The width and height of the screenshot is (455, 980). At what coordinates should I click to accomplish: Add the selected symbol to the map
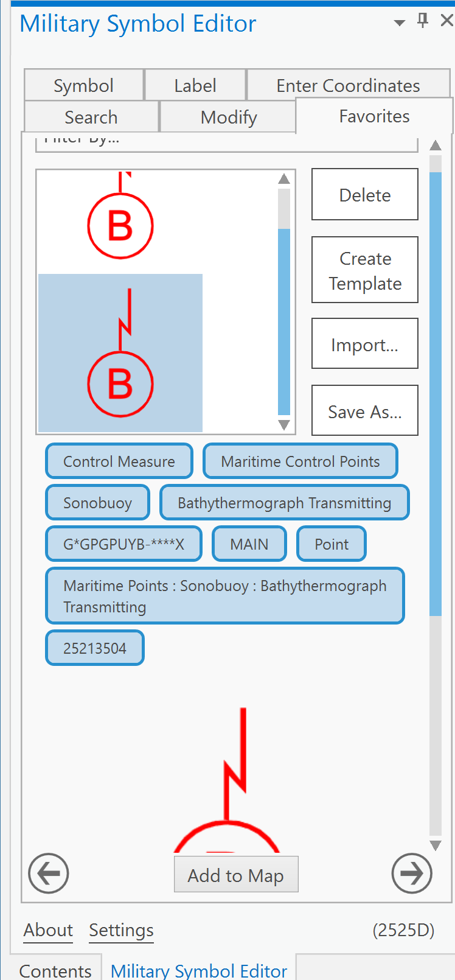(x=236, y=875)
